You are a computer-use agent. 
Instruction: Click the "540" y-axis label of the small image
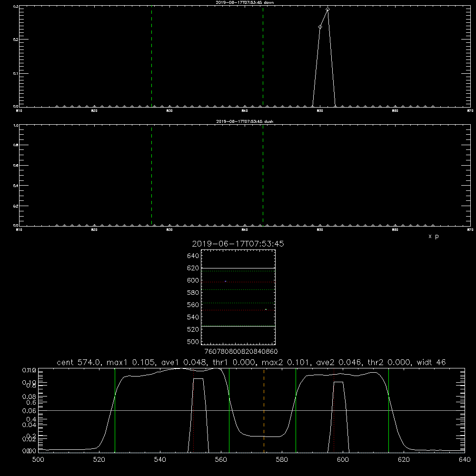[x=193, y=317]
